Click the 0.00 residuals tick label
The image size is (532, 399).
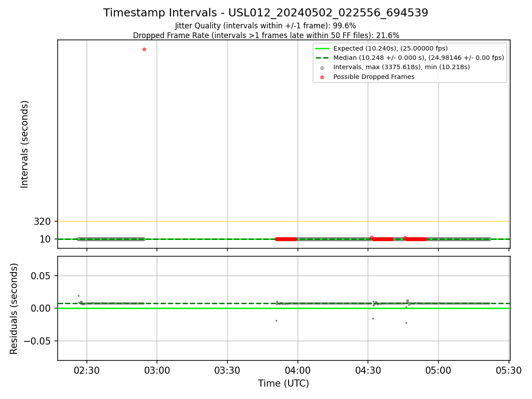coord(41,308)
